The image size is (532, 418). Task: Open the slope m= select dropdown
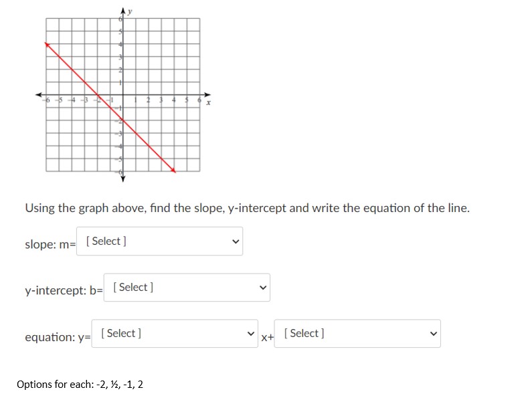(159, 241)
